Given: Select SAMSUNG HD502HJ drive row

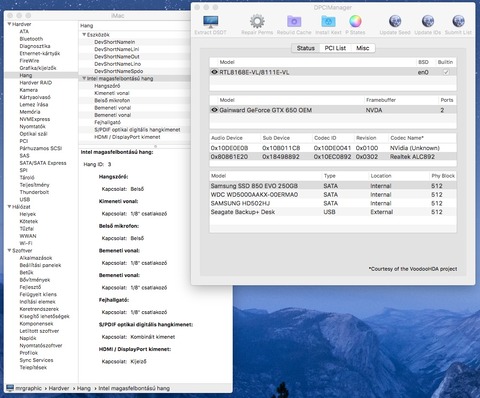Looking at the screenshot, I should [333, 203].
